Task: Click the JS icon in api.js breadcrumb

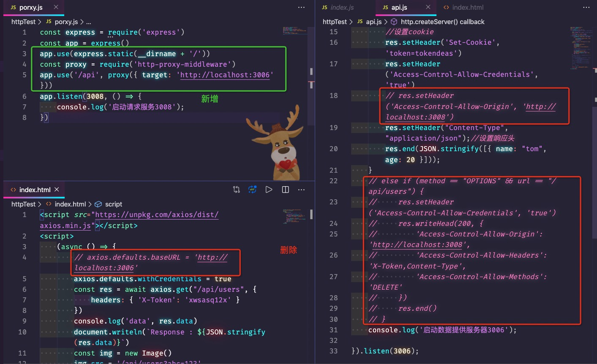Action: tap(360, 22)
